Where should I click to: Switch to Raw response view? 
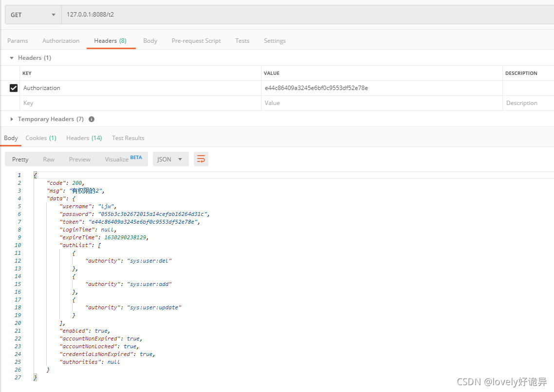click(49, 160)
